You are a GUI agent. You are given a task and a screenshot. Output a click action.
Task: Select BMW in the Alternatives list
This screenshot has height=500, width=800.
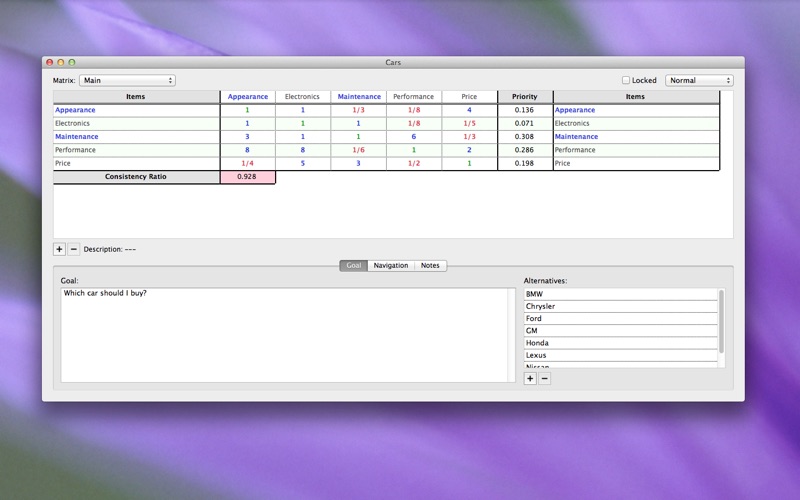620,294
